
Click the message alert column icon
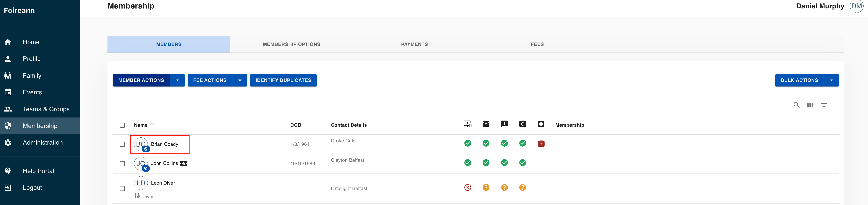pyautogui.click(x=504, y=124)
